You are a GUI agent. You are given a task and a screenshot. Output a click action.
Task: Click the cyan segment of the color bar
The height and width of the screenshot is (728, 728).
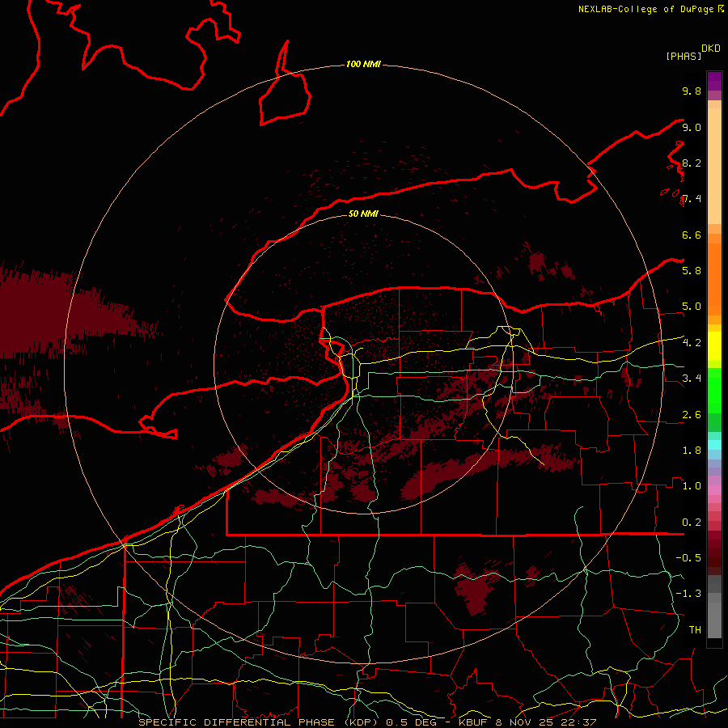714,445
